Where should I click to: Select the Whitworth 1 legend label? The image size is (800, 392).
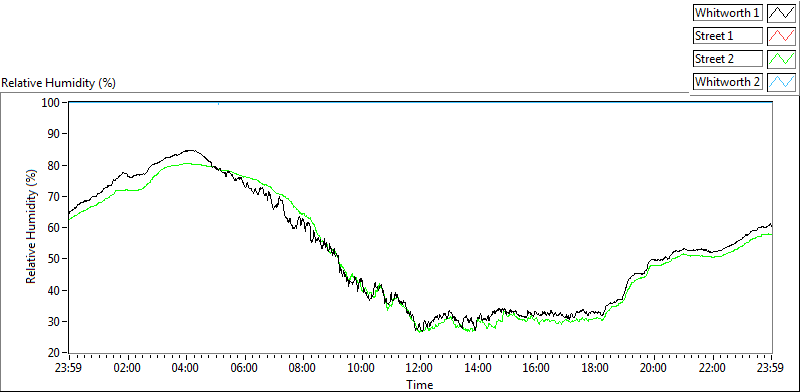[728, 13]
